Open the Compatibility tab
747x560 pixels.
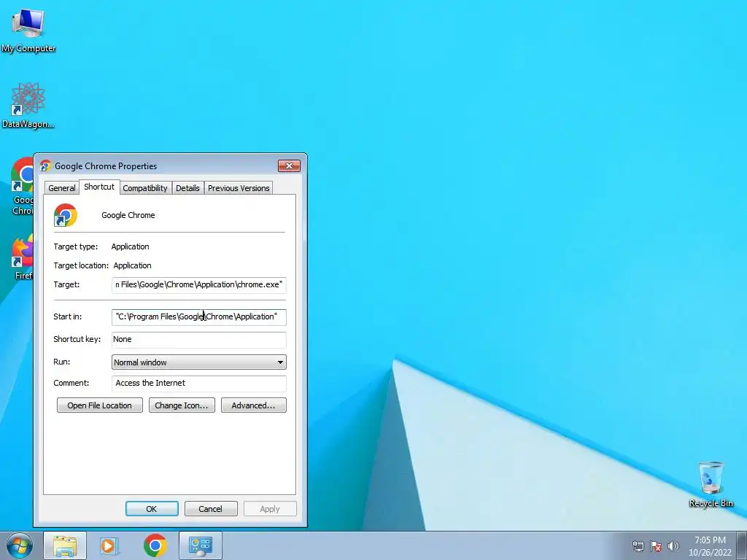145,188
